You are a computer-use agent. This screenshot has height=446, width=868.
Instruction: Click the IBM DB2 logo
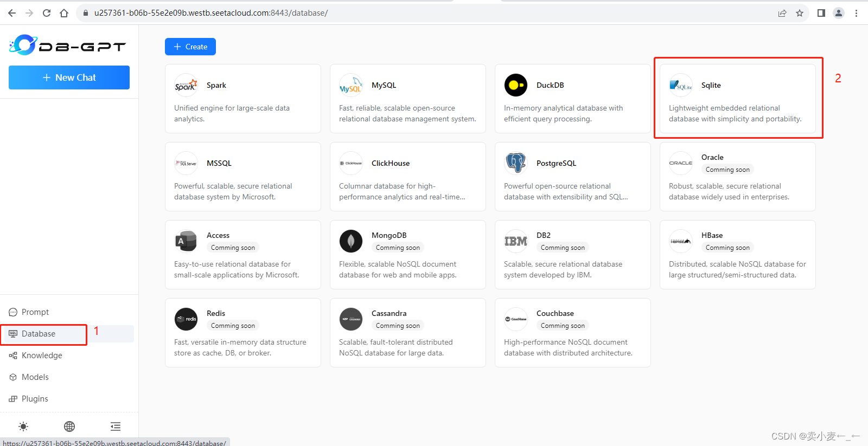tap(516, 241)
